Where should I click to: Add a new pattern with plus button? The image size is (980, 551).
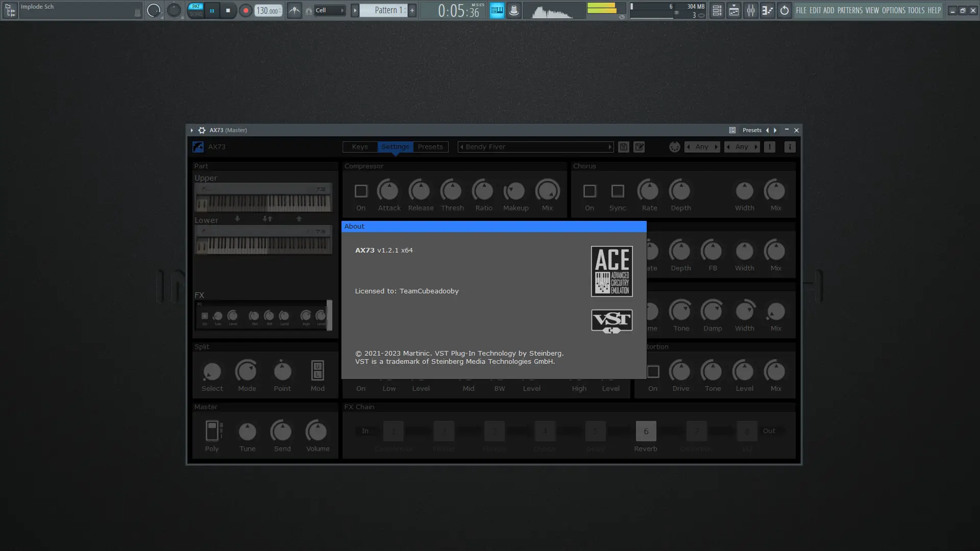click(x=412, y=10)
